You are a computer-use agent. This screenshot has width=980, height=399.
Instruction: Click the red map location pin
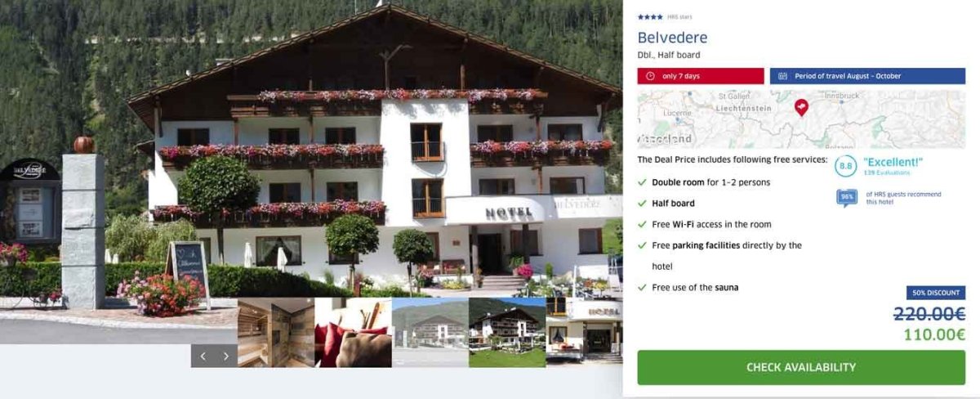coord(801,107)
